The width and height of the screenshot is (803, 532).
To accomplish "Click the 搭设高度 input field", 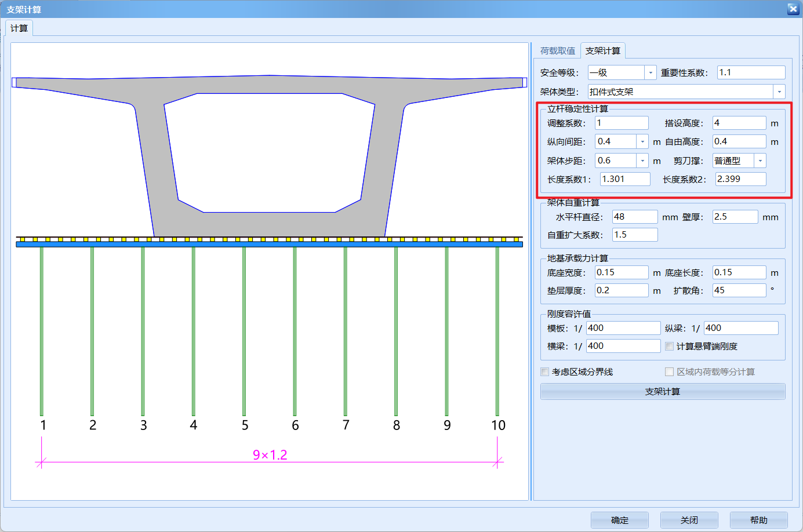I will pos(739,123).
